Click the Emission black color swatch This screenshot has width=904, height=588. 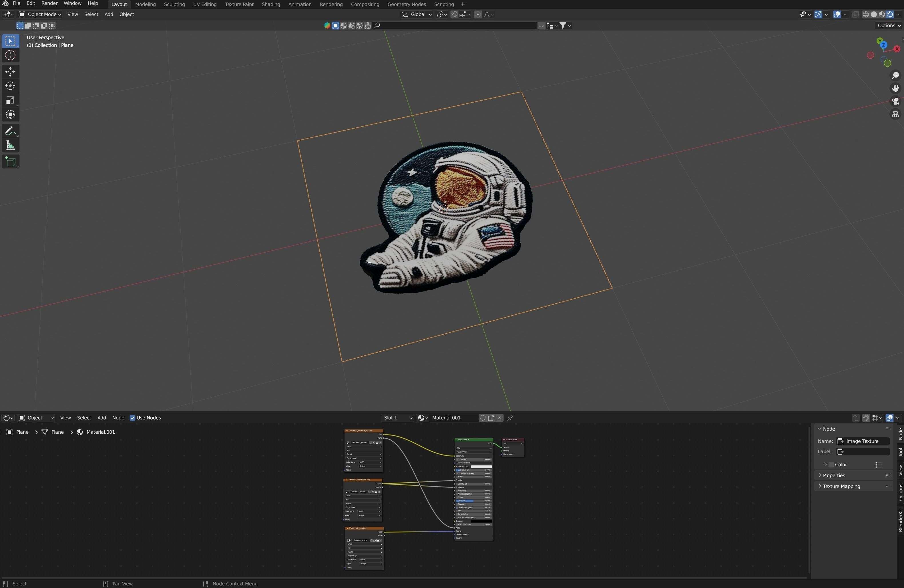pos(481,521)
